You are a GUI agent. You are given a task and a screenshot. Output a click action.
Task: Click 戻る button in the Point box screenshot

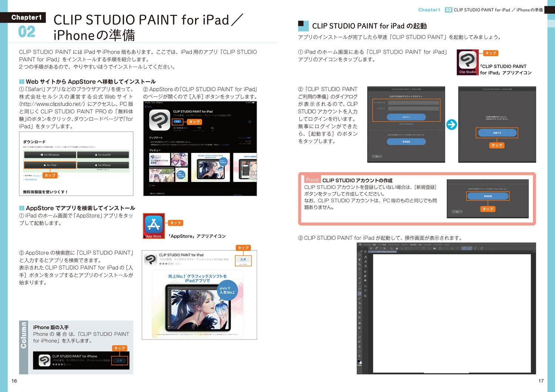coord(457,212)
